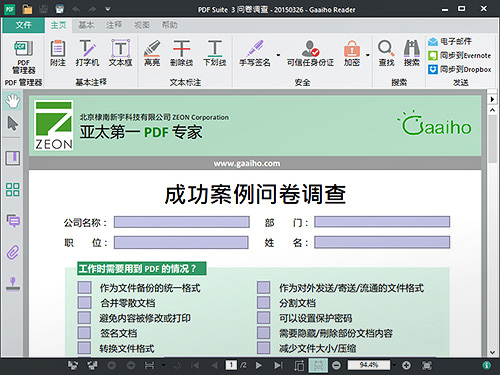Go to the next page arrow
500x375 pixels.
(x=259, y=366)
